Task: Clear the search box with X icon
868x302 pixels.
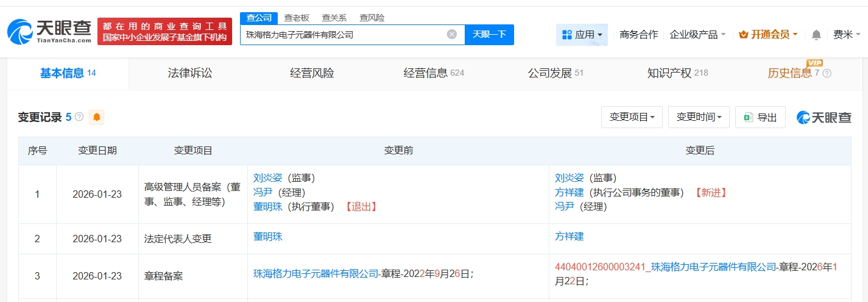Action: [452, 34]
